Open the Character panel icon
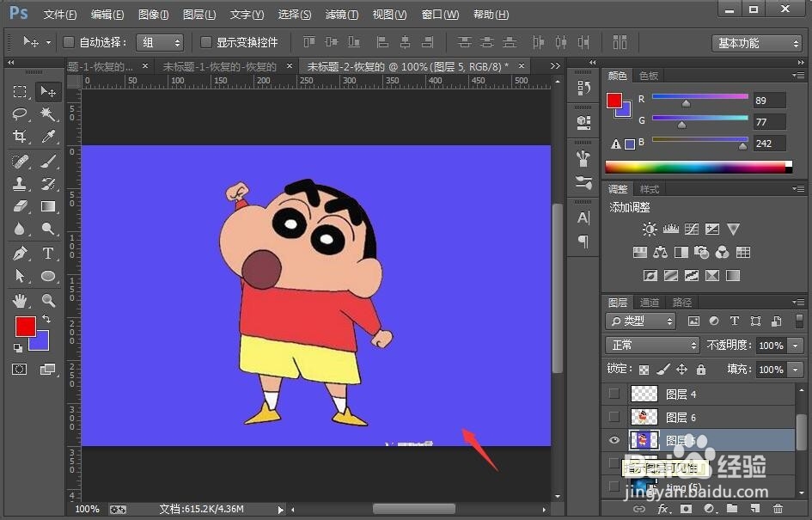Screen dimensions: 812x520 click(583, 218)
